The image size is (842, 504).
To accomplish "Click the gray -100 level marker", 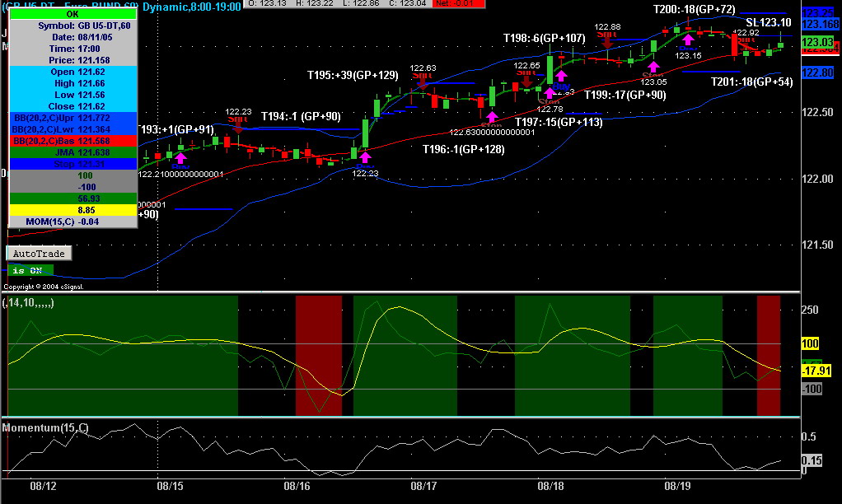I will click(x=812, y=389).
